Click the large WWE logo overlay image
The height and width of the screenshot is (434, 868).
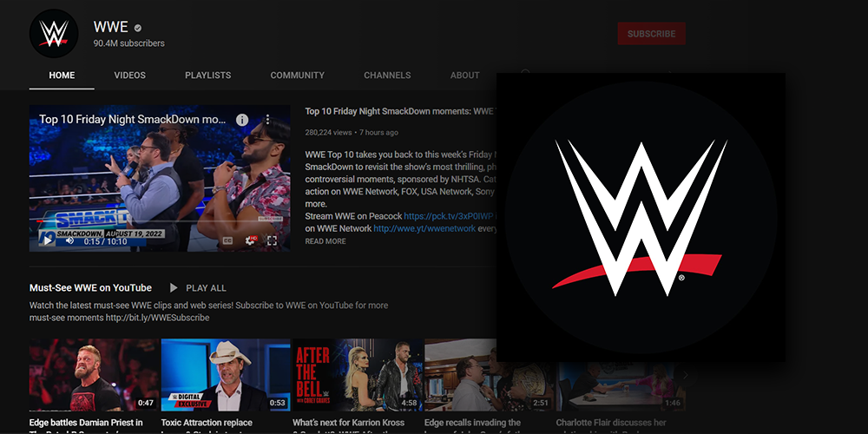click(x=641, y=218)
